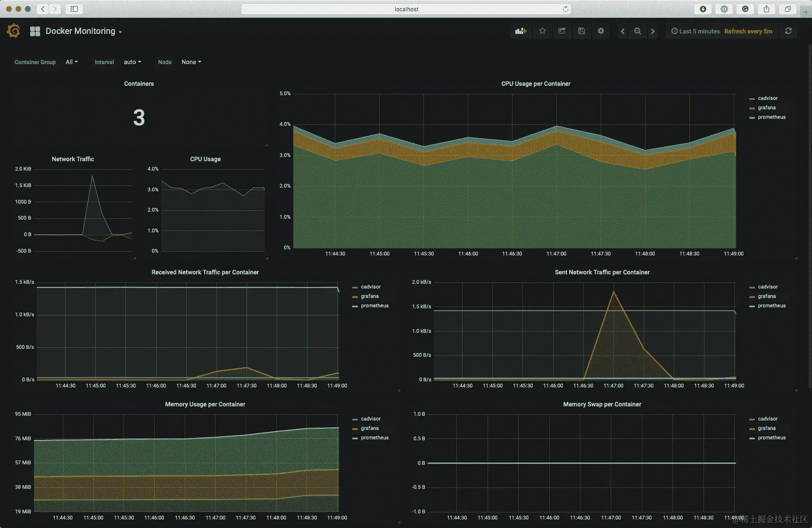
Task: Click Sent Network Traffic per Container title
Action: click(602, 272)
